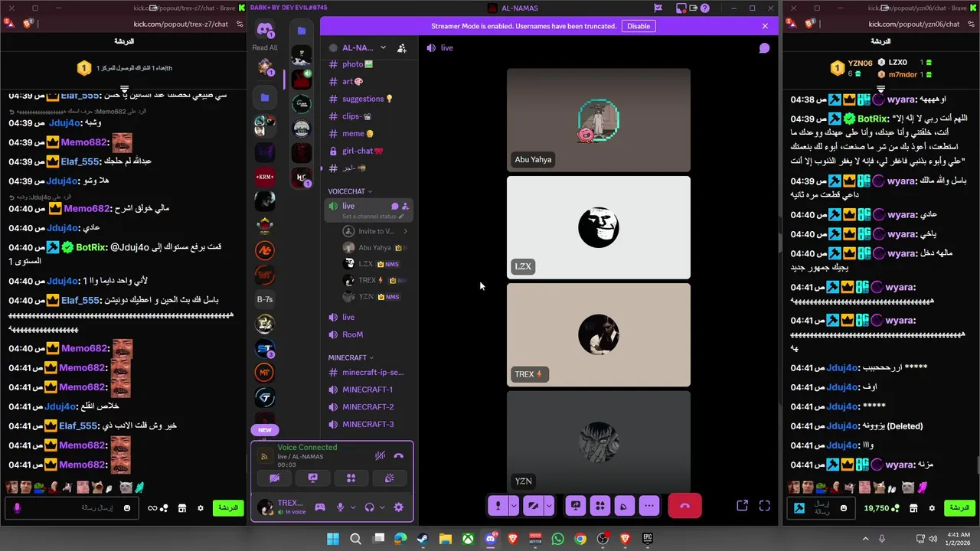Pop out the call window
The height and width of the screenshot is (551, 980).
click(742, 506)
